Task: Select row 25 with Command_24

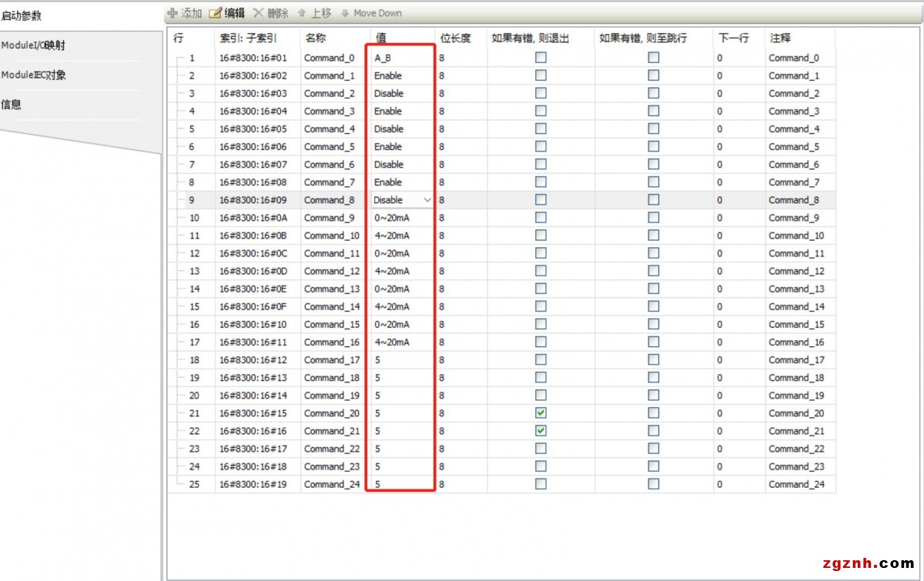Action: pos(192,484)
